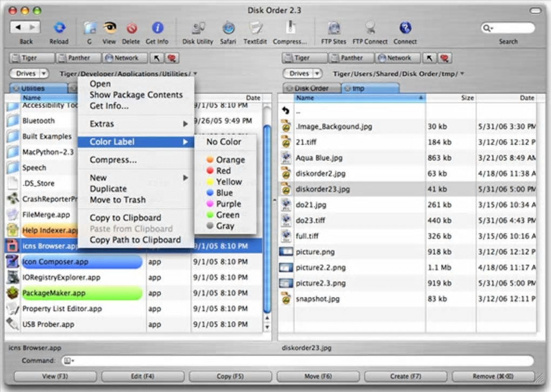This screenshot has height=392, width=551.
Task: Click the command history icon in Command field
Action: tap(68, 361)
